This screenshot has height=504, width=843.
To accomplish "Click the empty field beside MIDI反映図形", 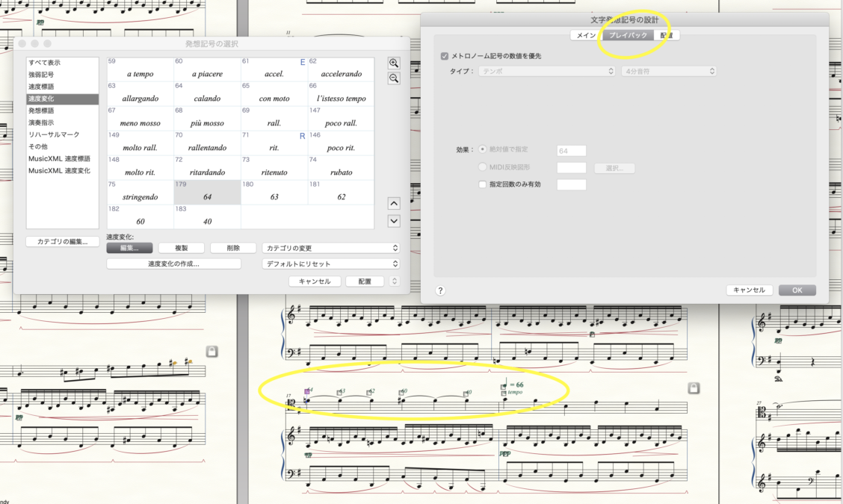I will pyautogui.click(x=572, y=168).
